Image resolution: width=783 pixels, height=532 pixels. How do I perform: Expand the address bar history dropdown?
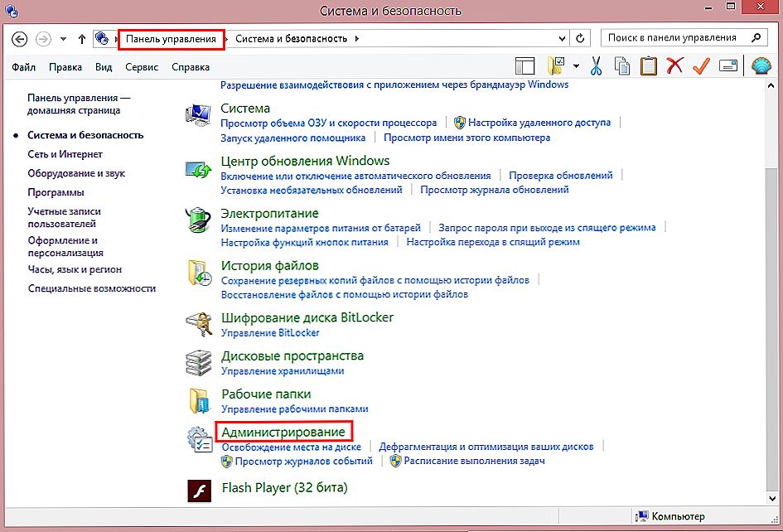563,38
